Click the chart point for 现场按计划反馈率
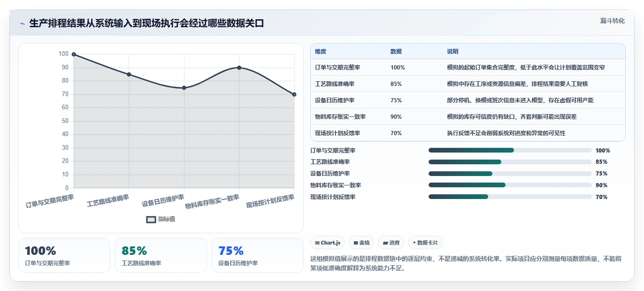The image size is (644, 291). pos(294,94)
